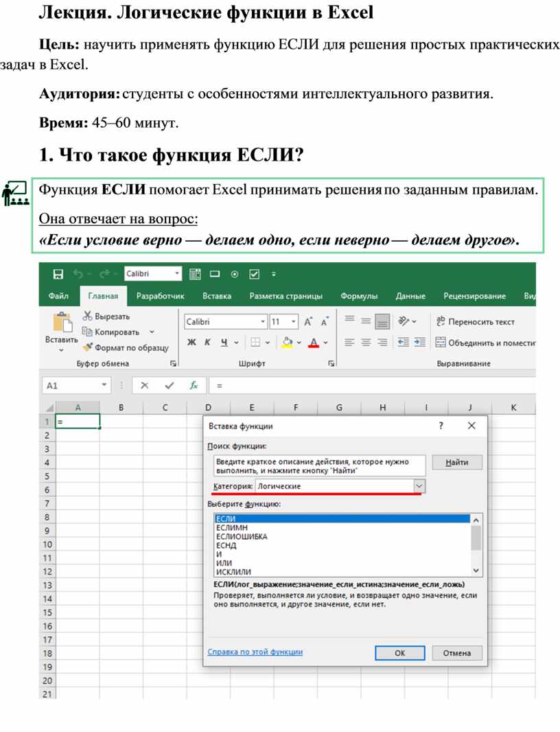Image resolution: width=560 pixels, height=732 pixels.
Task: Open the Справка по этой функции link
Action: click(255, 652)
